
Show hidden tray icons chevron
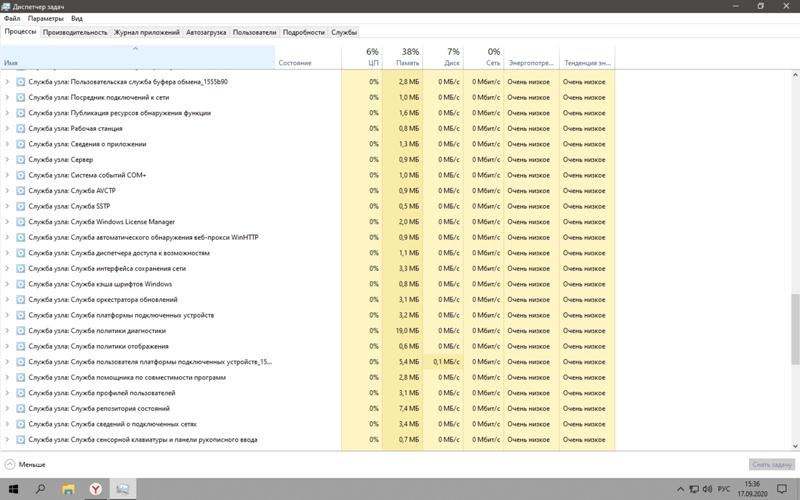[x=680, y=489]
